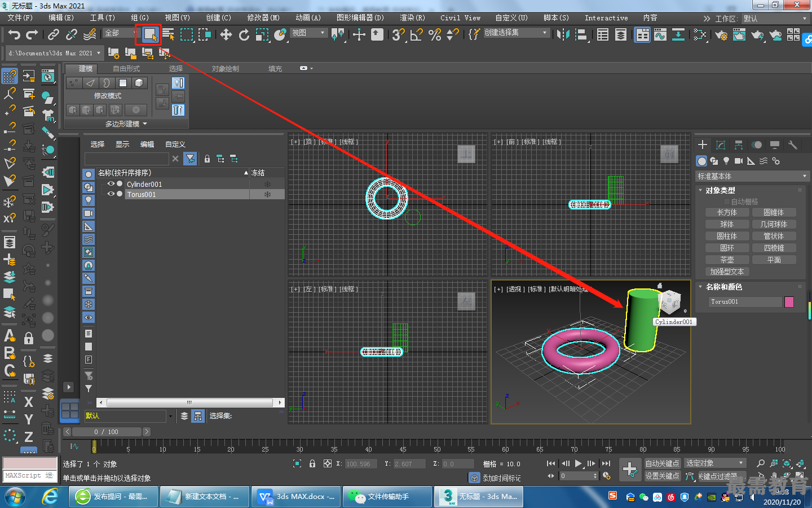Toggle Angle Snap in main toolbar
This screenshot has height=508, width=812.
(417, 35)
